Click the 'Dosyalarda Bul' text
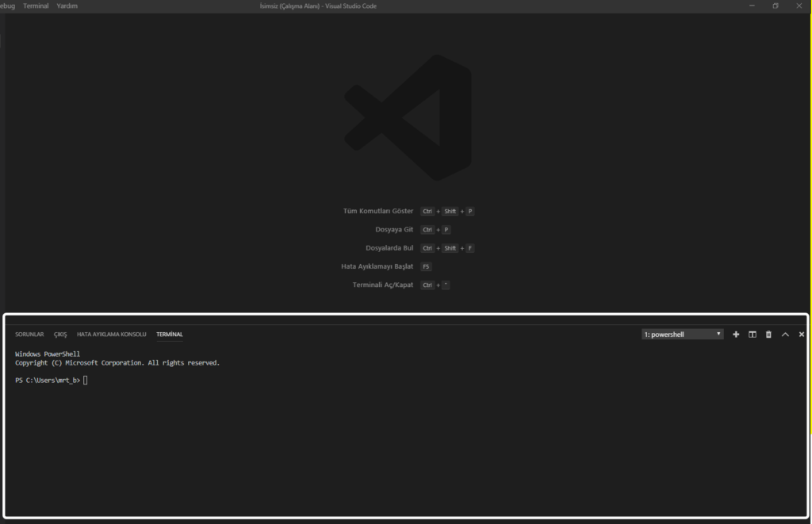The width and height of the screenshot is (812, 524). [389, 248]
